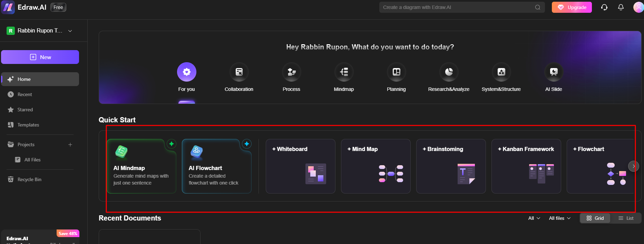
Task: Create a new Kanban Framework
Action: pyautogui.click(x=526, y=166)
